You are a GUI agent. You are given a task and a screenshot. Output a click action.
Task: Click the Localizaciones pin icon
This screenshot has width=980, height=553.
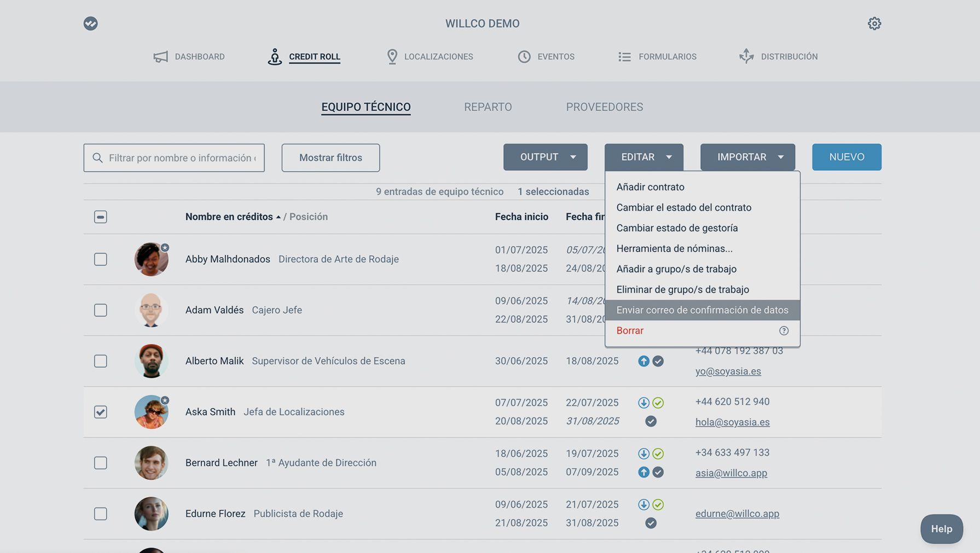(392, 57)
